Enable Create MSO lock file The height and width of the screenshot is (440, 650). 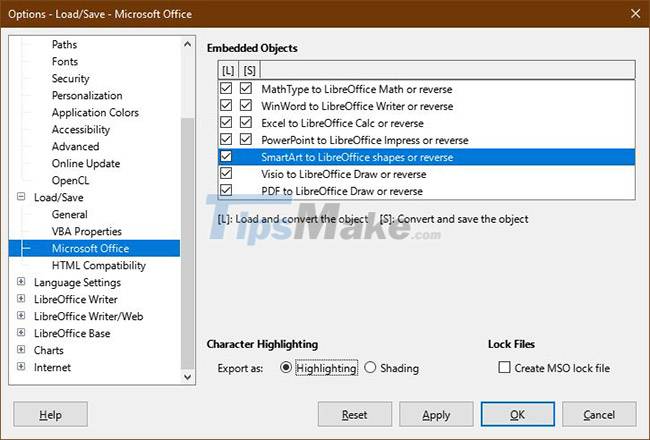[x=504, y=367]
